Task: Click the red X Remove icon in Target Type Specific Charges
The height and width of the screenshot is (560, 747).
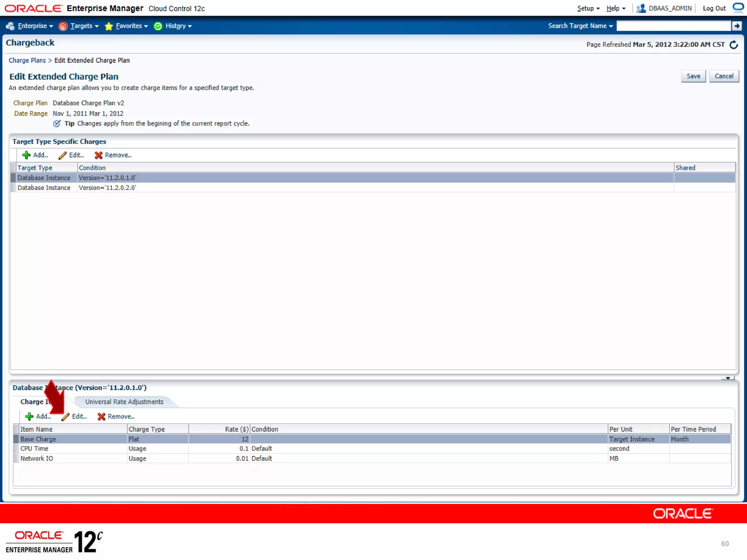Action: [x=98, y=155]
